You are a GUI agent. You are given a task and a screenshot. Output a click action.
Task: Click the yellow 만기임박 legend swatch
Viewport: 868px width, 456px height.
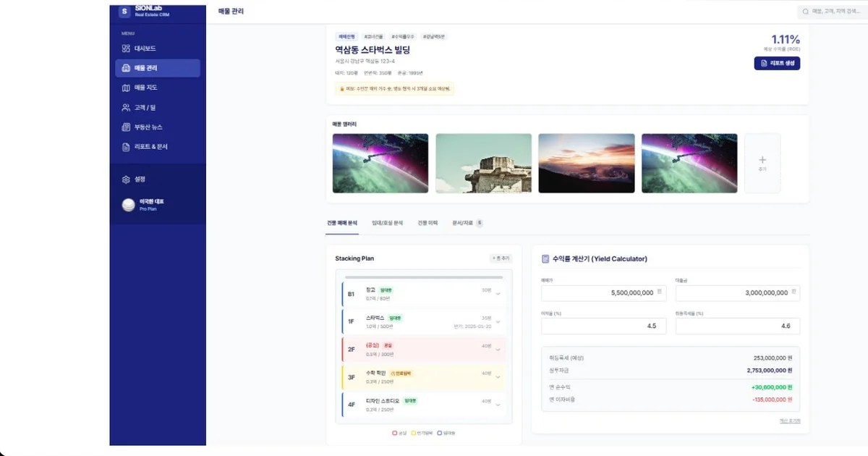[413, 433]
